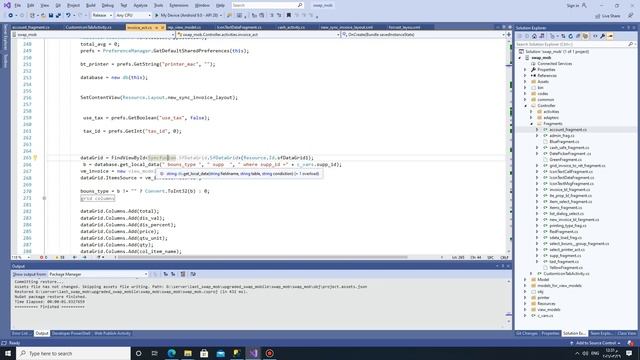Collapse the Fragments folder
This screenshot has height=360, width=640.
[x=531, y=124]
